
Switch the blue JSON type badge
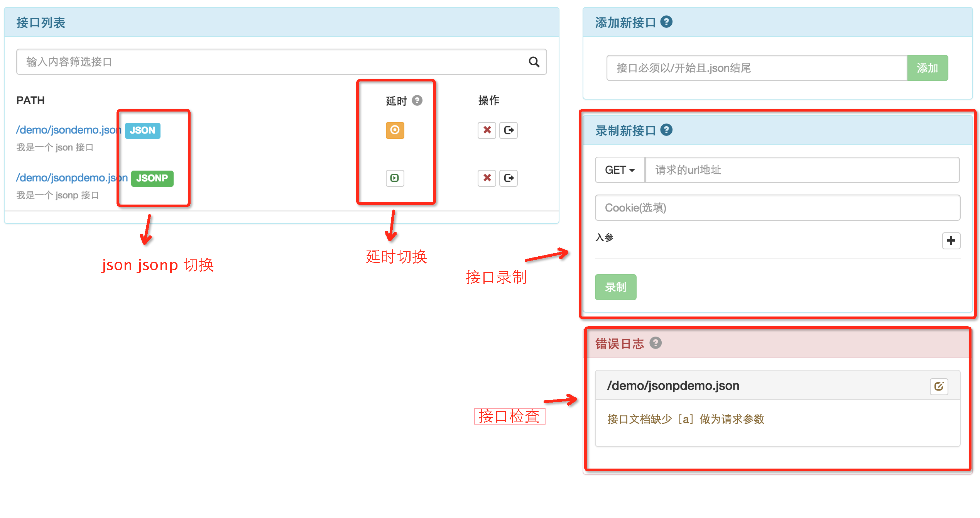[x=142, y=130]
